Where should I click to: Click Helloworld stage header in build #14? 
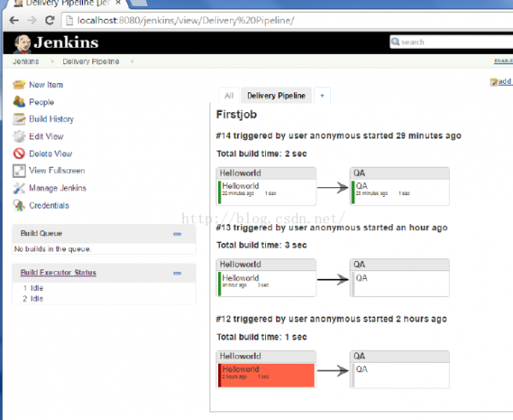click(266, 173)
